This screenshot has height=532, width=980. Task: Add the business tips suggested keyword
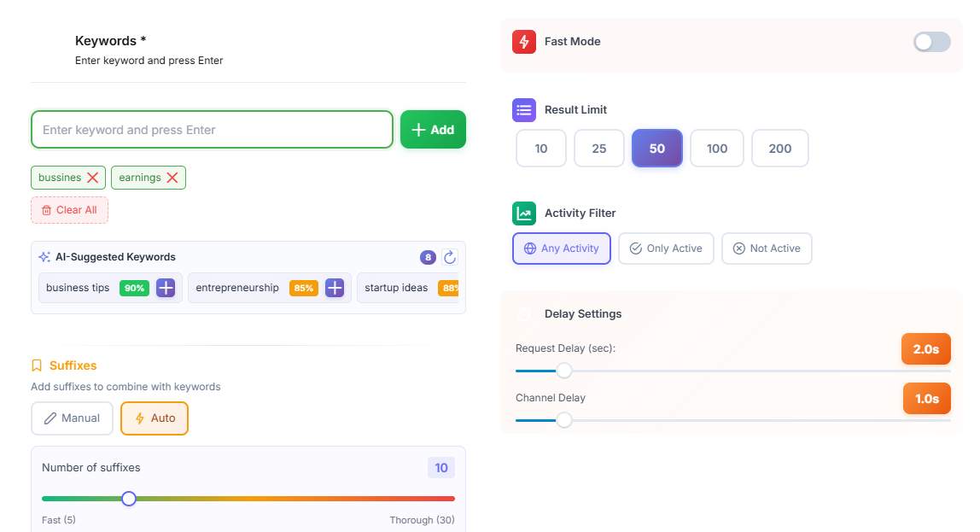pos(165,288)
